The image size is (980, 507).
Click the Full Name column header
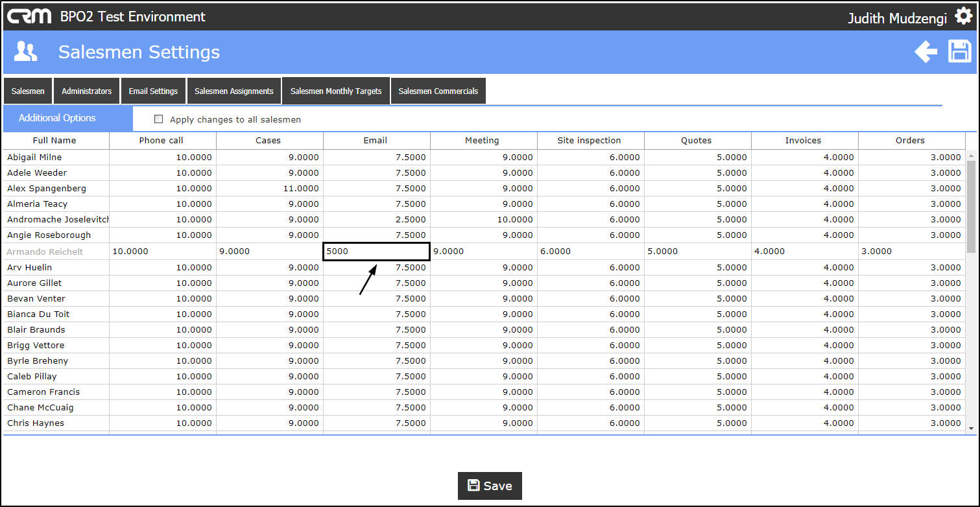54,141
